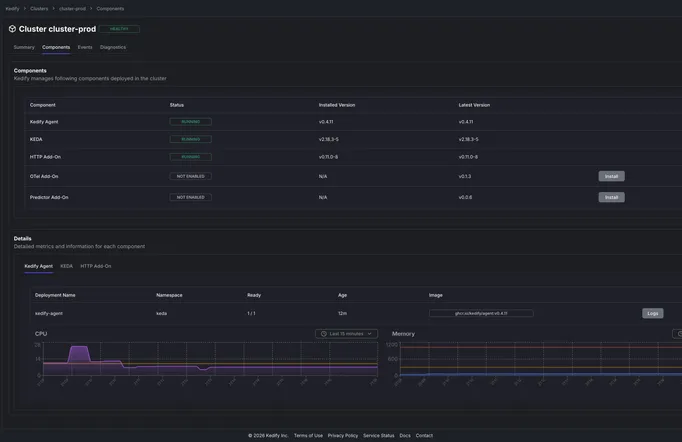Click NOT ENABLED badge of OTel Add-On

point(191,176)
